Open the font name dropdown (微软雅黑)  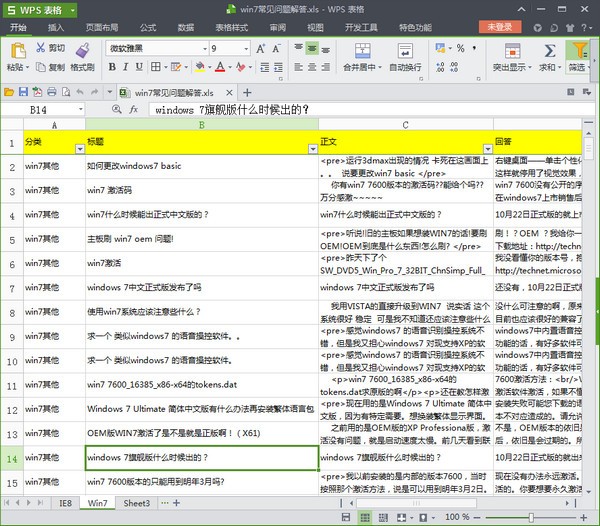[205, 49]
